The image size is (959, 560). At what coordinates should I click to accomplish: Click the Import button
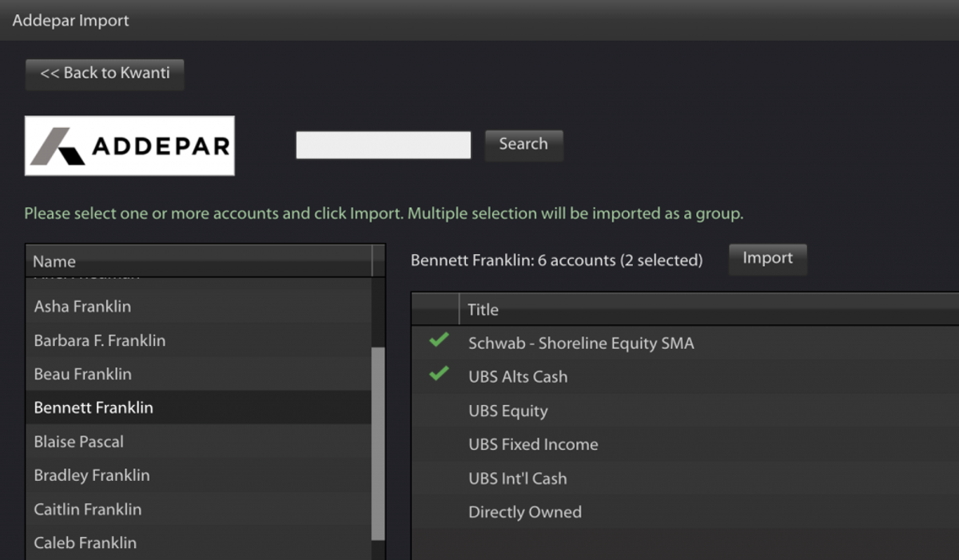767,259
